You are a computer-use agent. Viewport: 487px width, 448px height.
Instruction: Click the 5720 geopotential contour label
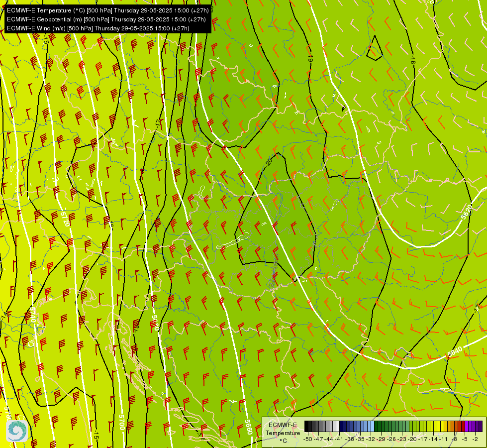coord(66,219)
